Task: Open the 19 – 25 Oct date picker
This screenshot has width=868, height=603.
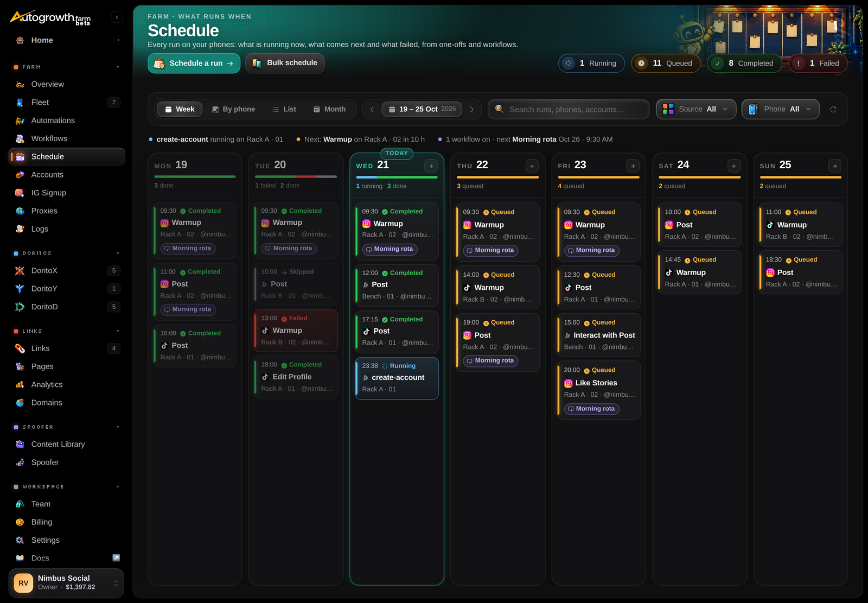Action: click(422, 110)
